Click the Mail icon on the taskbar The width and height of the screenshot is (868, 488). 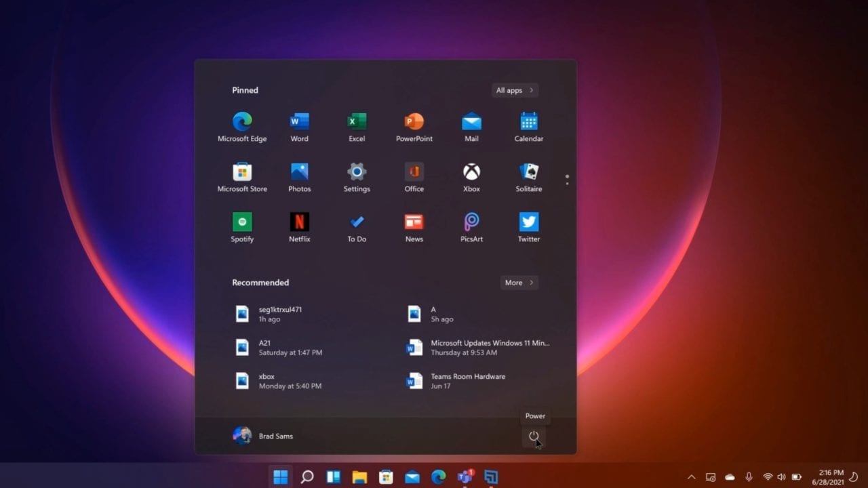click(412, 477)
